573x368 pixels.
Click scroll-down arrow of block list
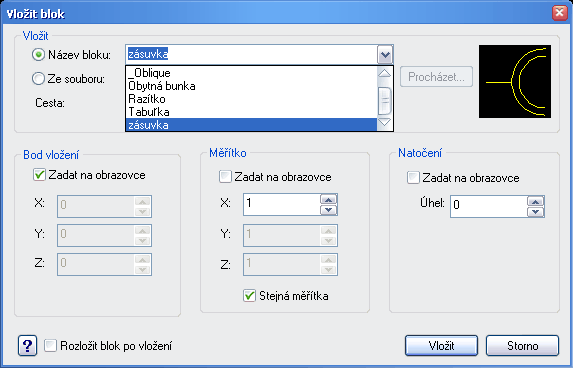click(384, 122)
